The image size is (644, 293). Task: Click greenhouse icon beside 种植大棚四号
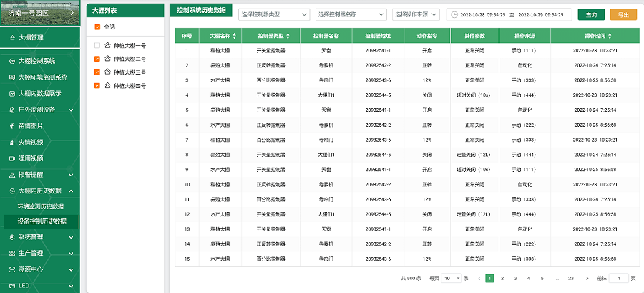[107, 85]
